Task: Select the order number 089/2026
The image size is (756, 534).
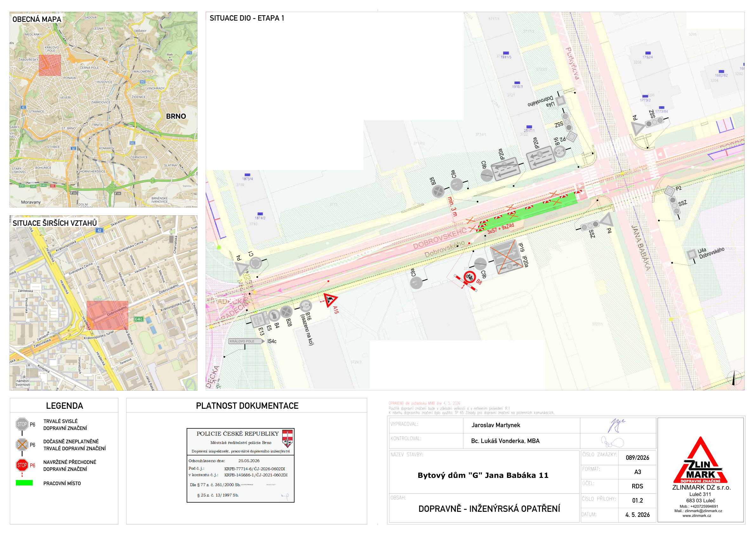Action: click(638, 458)
